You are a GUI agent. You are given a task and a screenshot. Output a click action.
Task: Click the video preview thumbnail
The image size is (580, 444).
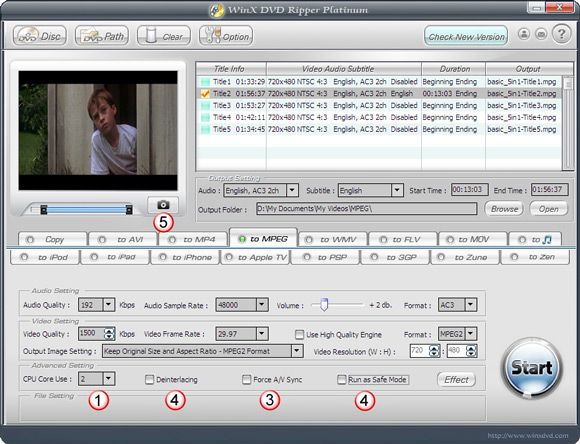coord(98,131)
